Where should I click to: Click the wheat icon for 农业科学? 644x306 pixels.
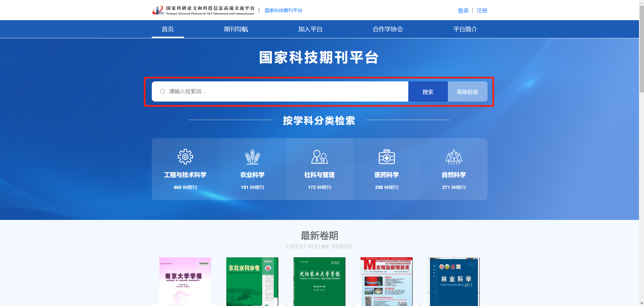click(x=252, y=157)
